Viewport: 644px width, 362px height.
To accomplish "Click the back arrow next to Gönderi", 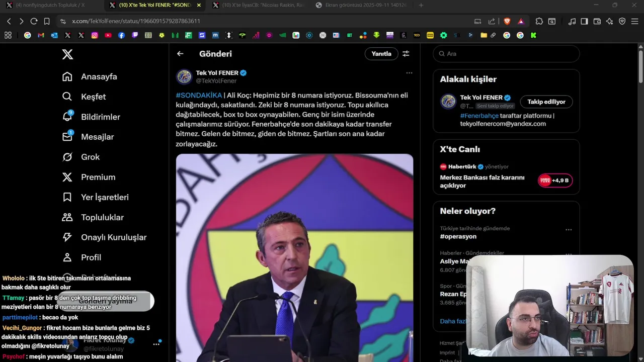I will [x=180, y=54].
